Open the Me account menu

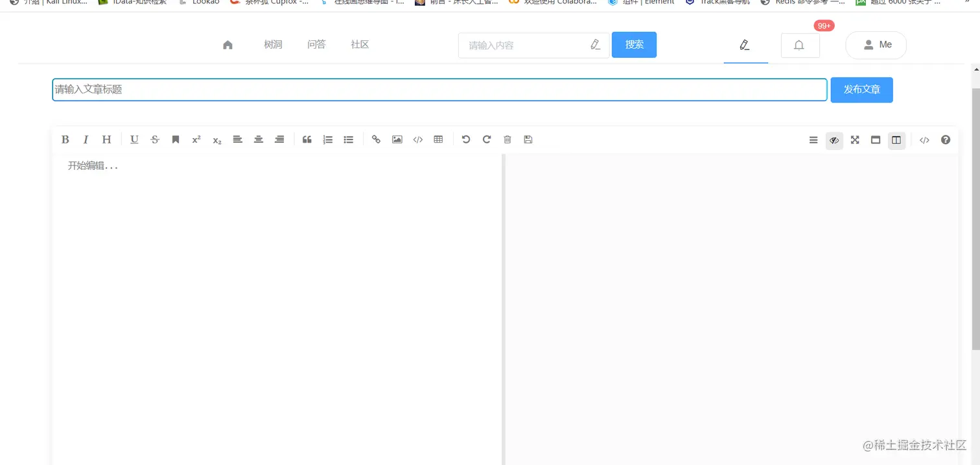[876, 45]
